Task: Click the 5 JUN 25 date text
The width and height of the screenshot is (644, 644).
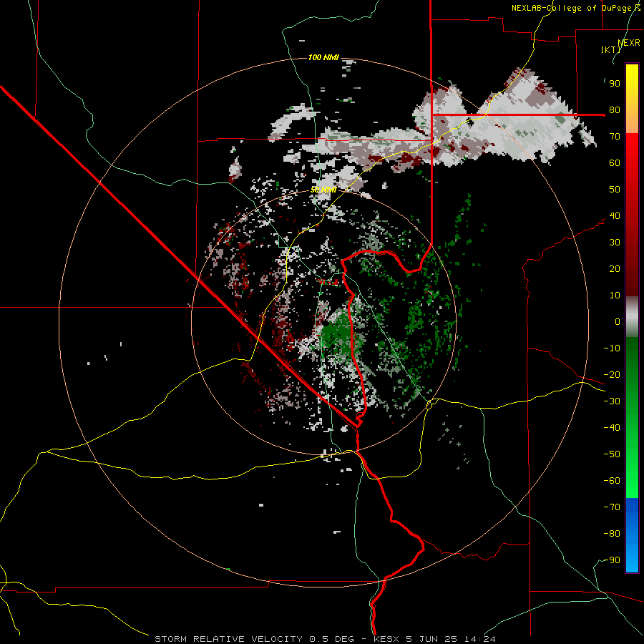Action: (x=431, y=639)
